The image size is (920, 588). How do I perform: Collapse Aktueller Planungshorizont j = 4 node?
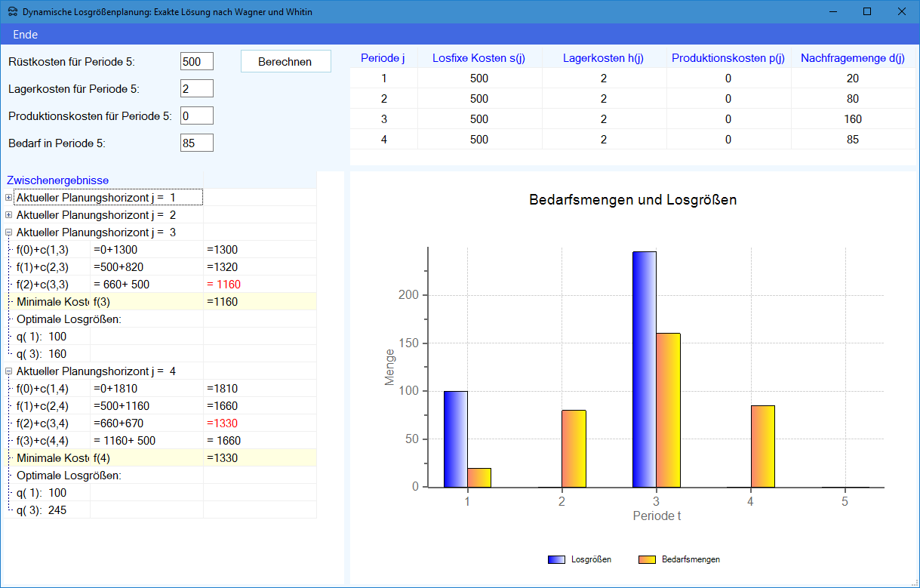[9, 371]
